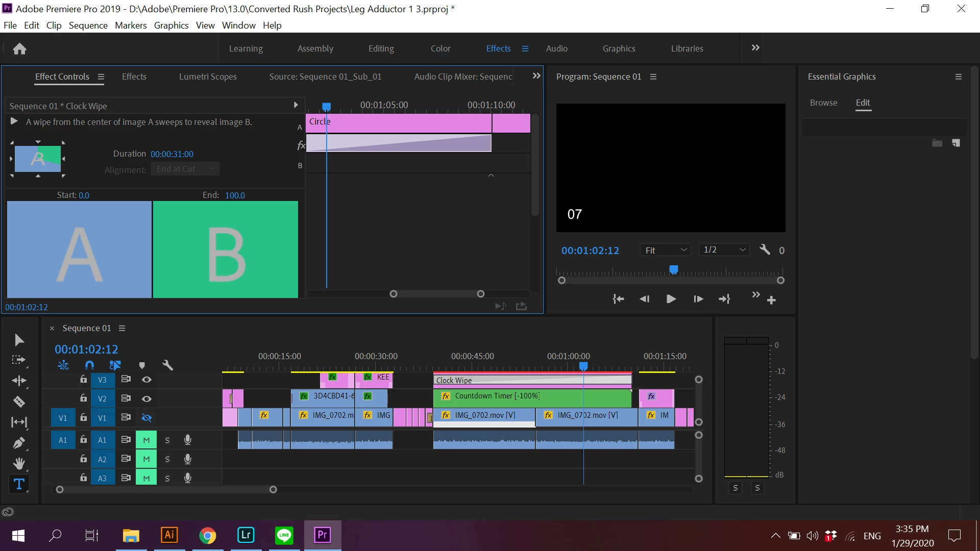Select the Pen tool
This screenshot has height=551, width=980.
point(19,443)
